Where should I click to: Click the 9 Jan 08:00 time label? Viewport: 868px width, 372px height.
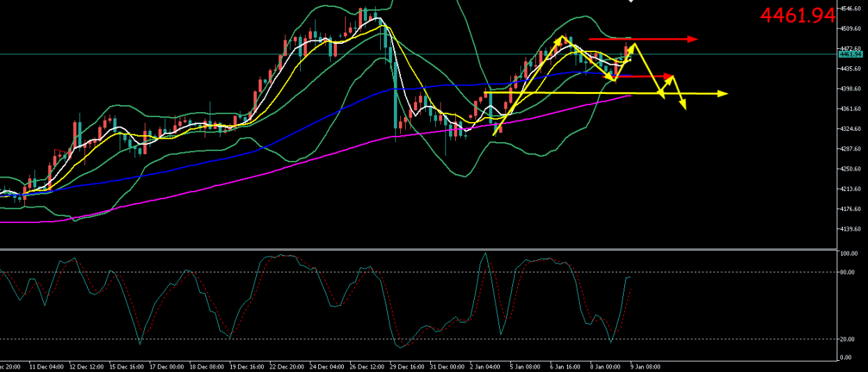click(x=645, y=366)
